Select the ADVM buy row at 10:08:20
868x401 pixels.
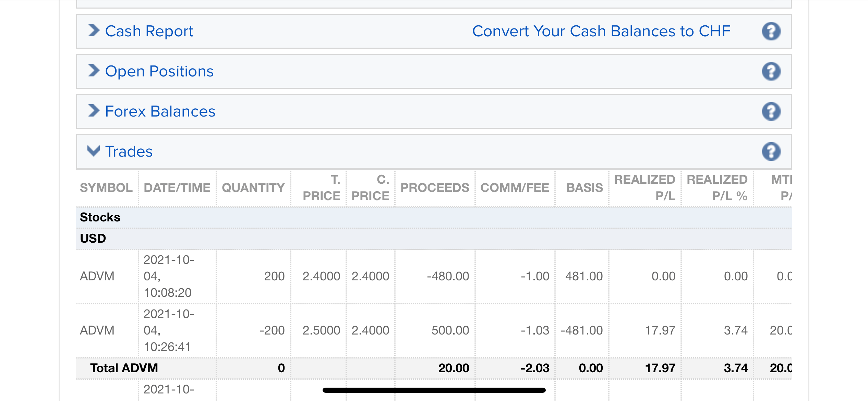click(x=97, y=276)
